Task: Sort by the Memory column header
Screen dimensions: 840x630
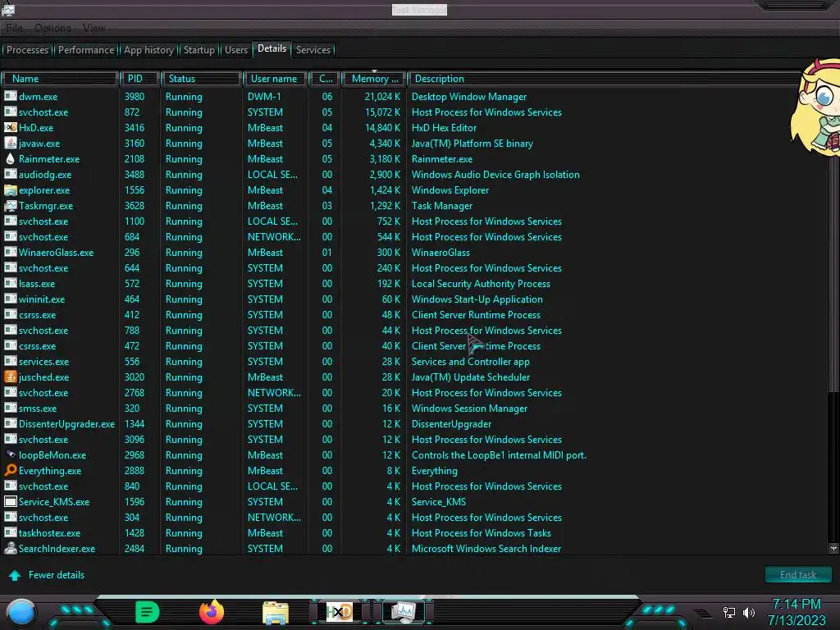Action: [x=374, y=79]
